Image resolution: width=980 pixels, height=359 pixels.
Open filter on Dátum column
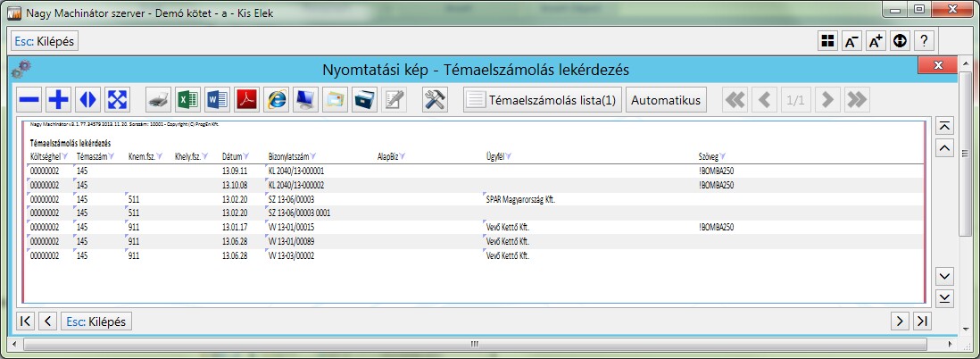[246, 155]
